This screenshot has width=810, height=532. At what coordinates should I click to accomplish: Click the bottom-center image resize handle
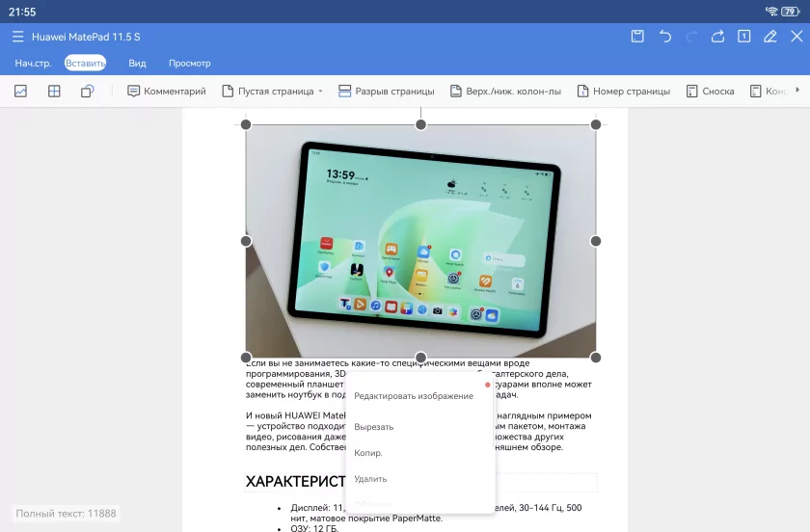click(x=421, y=358)
